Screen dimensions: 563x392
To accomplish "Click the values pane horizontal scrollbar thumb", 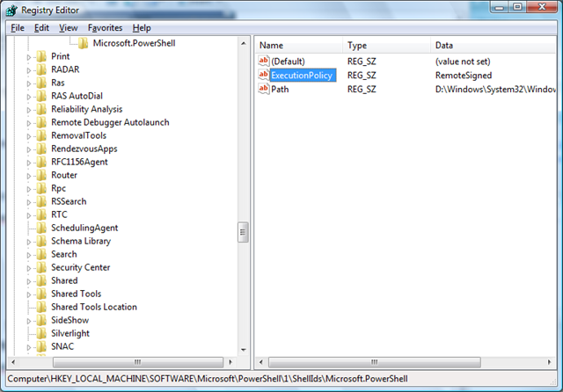I will point(375,362).
